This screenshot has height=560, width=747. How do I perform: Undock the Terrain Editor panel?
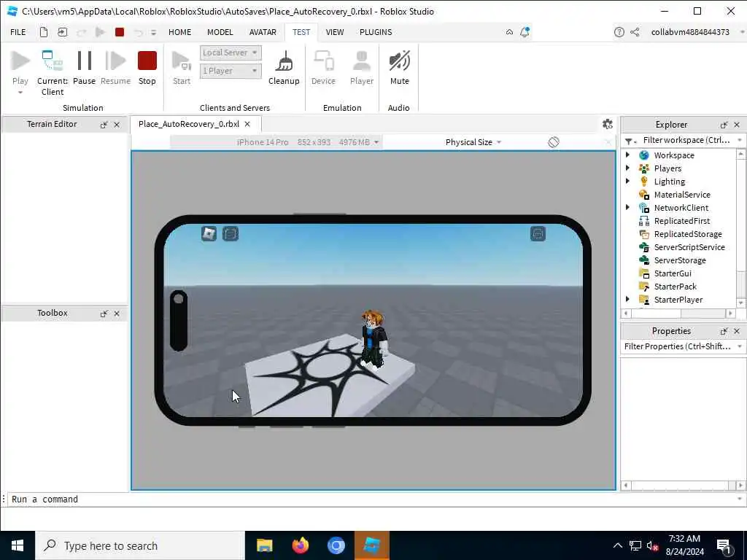pyautogui.click(x=104, y=125)
